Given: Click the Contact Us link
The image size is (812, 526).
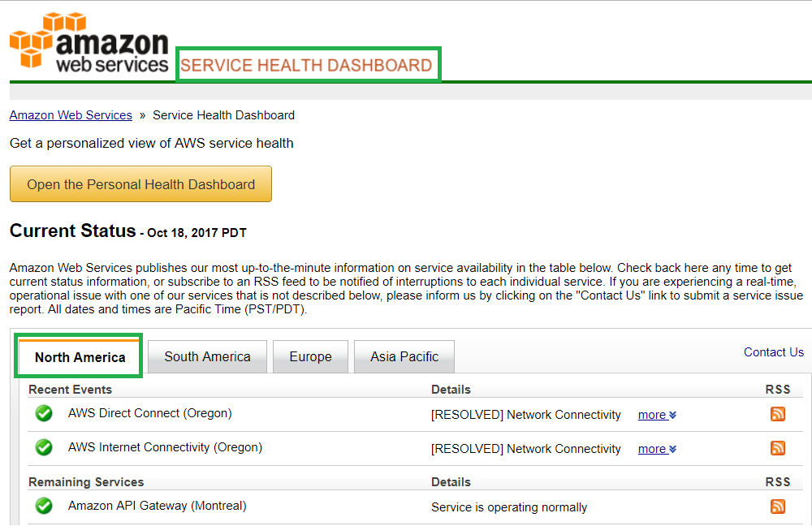Looking at the screenshot, I should pos(774,352).
